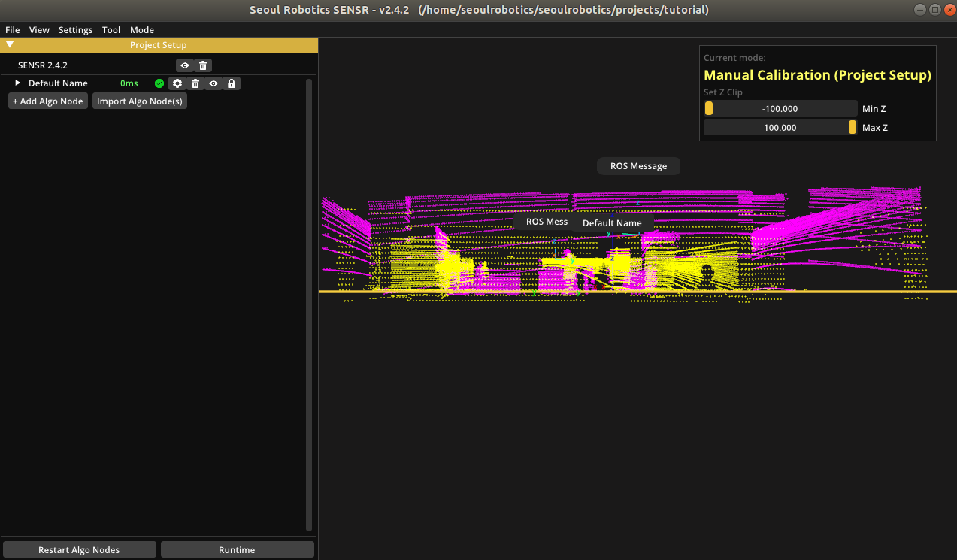Click the Max Z slider handle
The image size is (957, 560).
tap(853, 127)
